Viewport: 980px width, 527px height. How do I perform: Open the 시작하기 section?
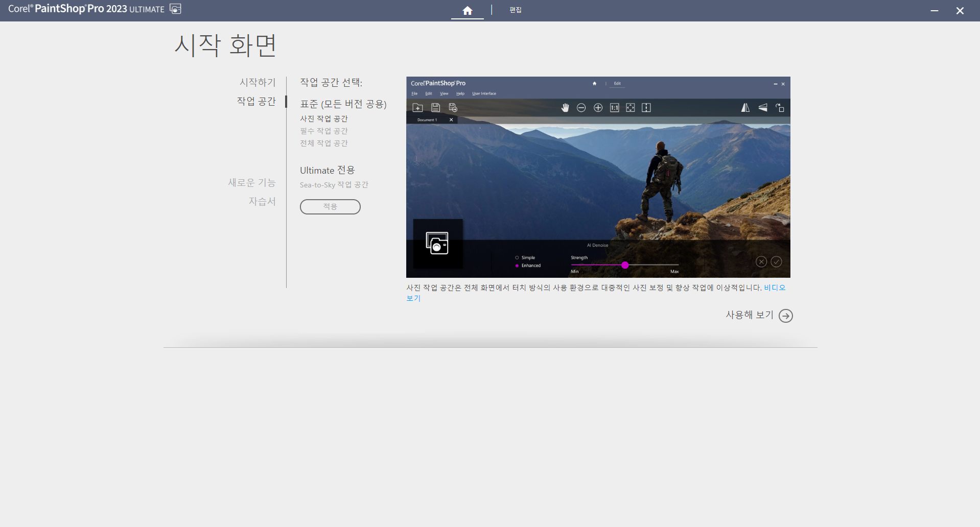258,82
